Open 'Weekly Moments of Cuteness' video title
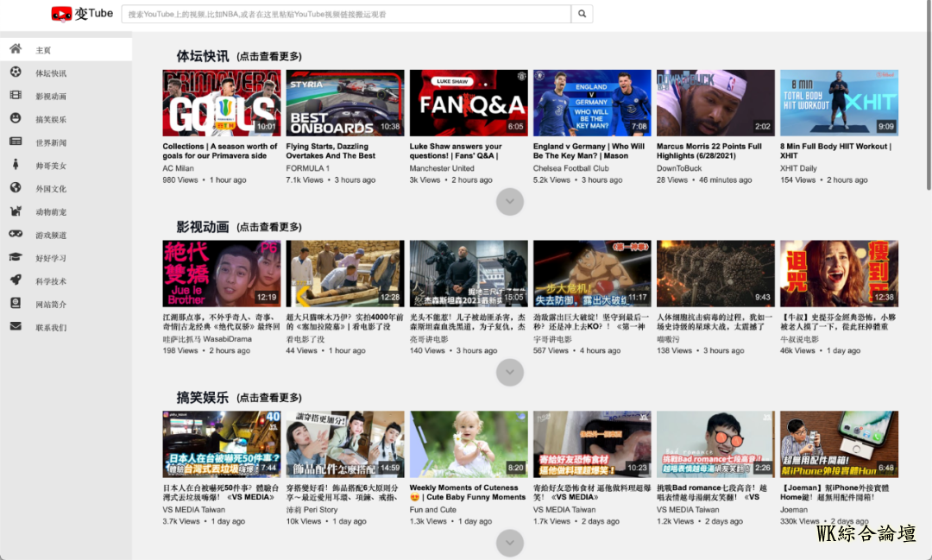Viewport: 932px width, 560px height. coord(468,492)
